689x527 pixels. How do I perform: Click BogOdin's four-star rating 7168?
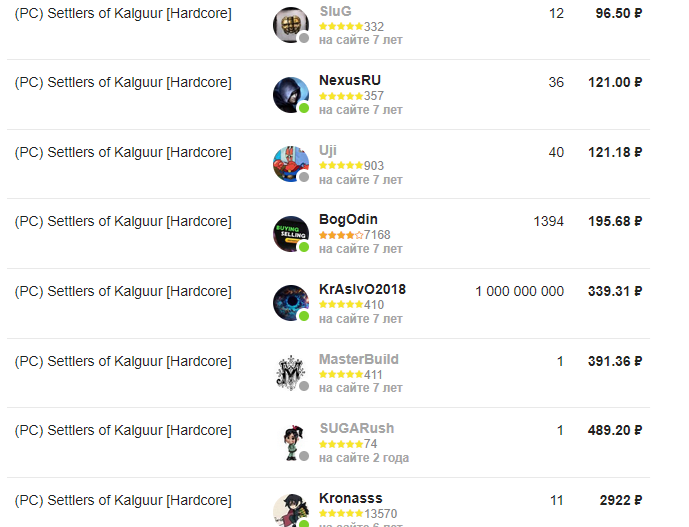point(355,235)
